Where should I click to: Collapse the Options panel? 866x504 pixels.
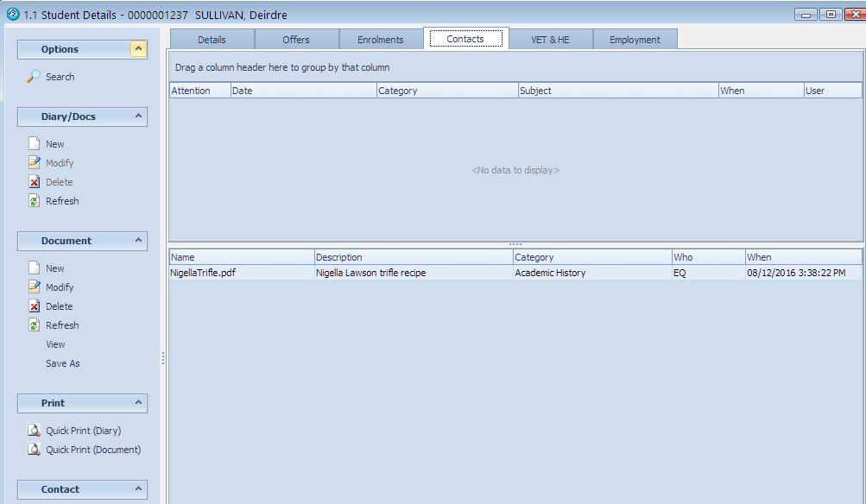point(137,49)
